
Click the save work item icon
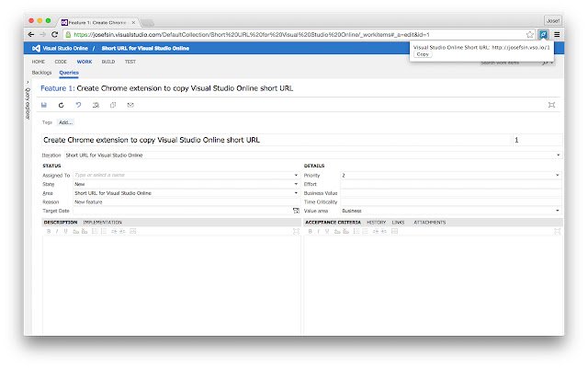click(44, 105)
